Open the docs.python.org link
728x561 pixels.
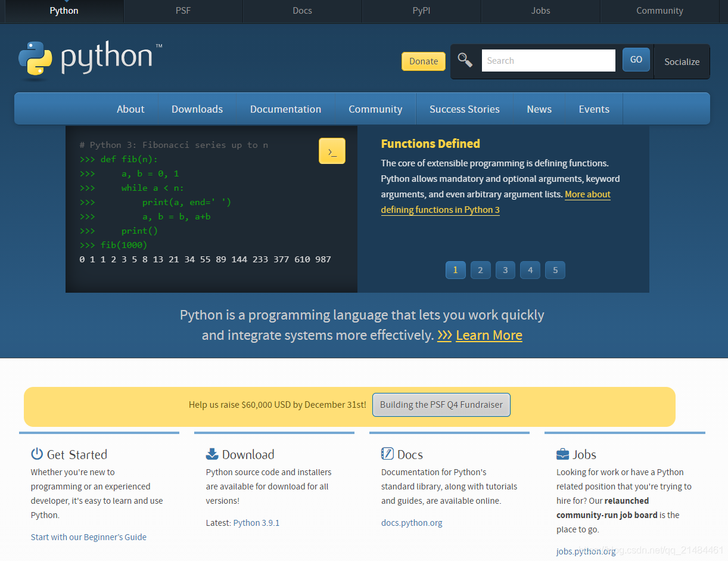tap(412, 523)
